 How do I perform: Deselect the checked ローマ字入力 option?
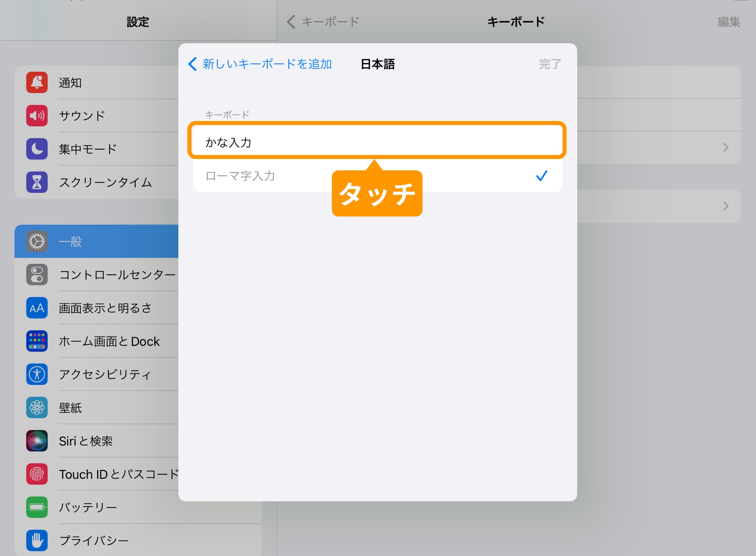(x=240, y=176)
